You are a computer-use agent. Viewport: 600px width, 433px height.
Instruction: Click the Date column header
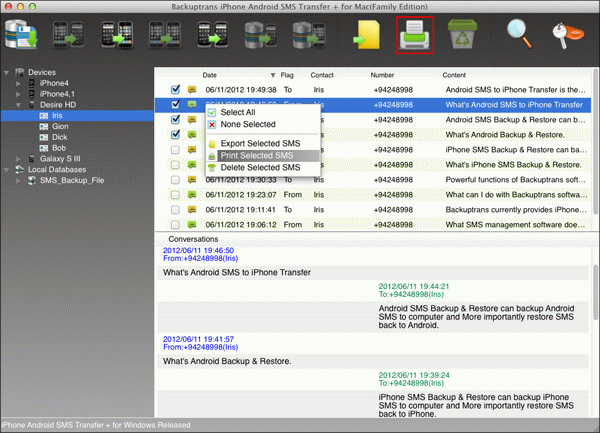tap(210, 75)
